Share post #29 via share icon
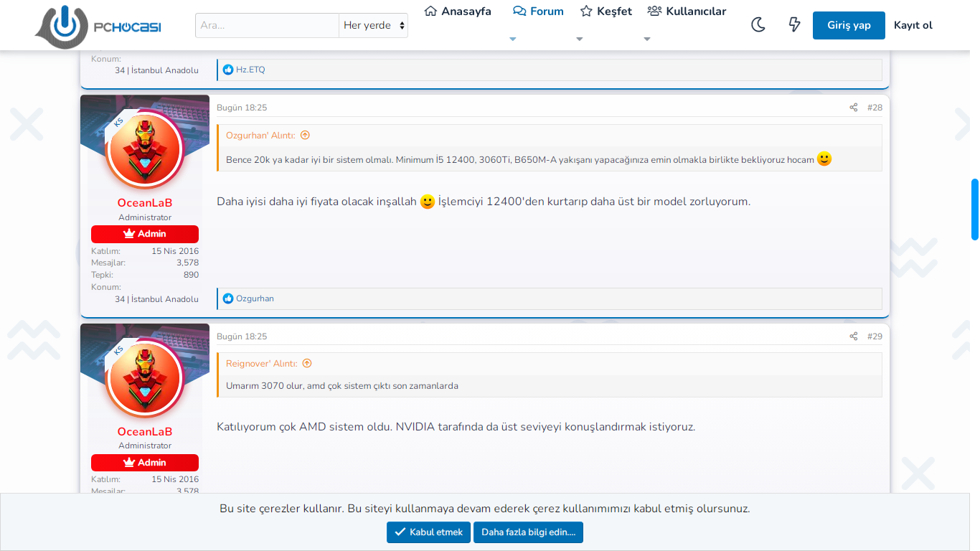The height and width of the screenshot is (551, 980). point(854,336)
